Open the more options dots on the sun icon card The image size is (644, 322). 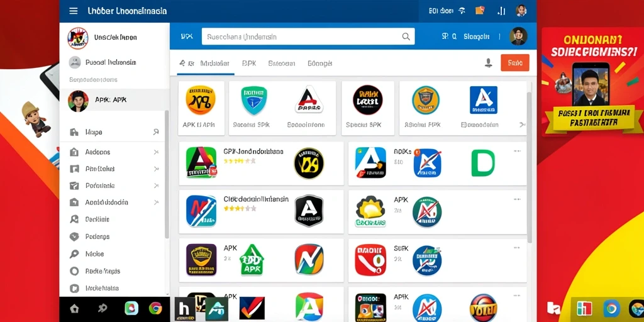pos(517,199)
